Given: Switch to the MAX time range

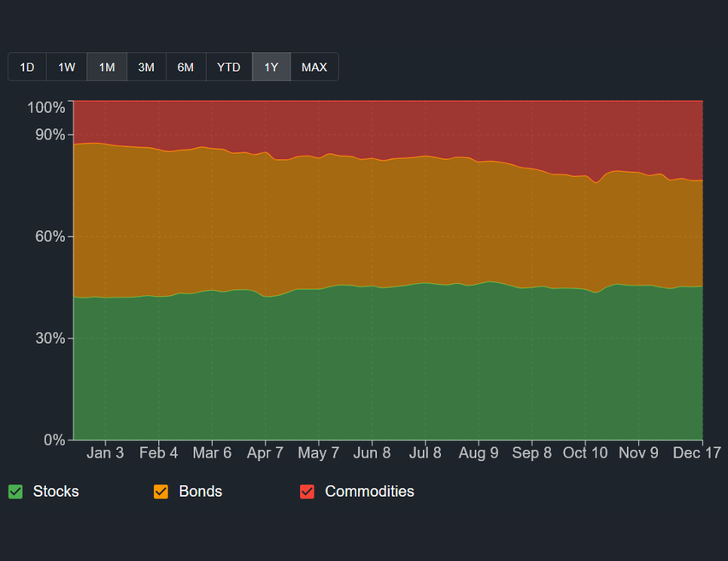Looking at the screenshot, I should [x=314, y=67].
